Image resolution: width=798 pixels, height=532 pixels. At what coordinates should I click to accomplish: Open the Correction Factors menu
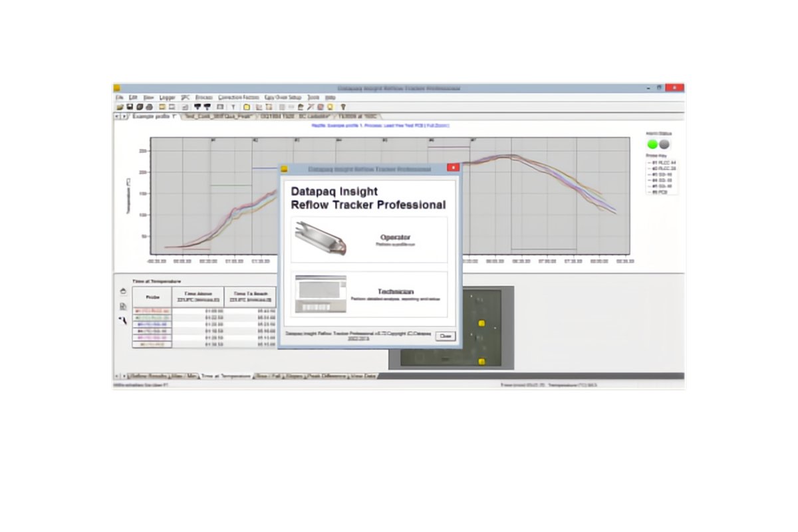[x=239, y=97]
